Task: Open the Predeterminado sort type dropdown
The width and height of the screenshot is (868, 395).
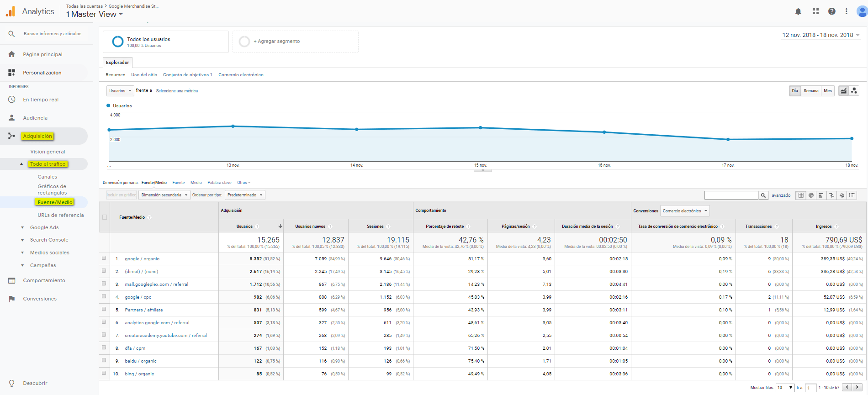Action: click(x=245, y=195)
